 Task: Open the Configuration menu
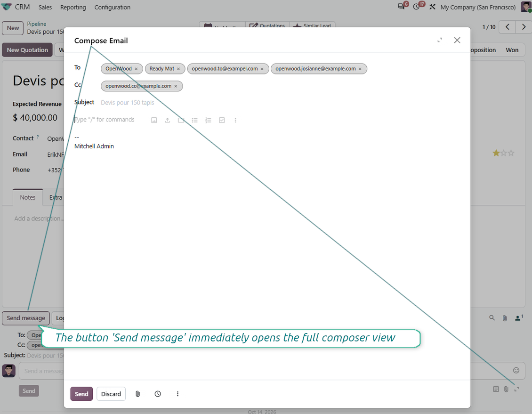(x=113, y=7)
